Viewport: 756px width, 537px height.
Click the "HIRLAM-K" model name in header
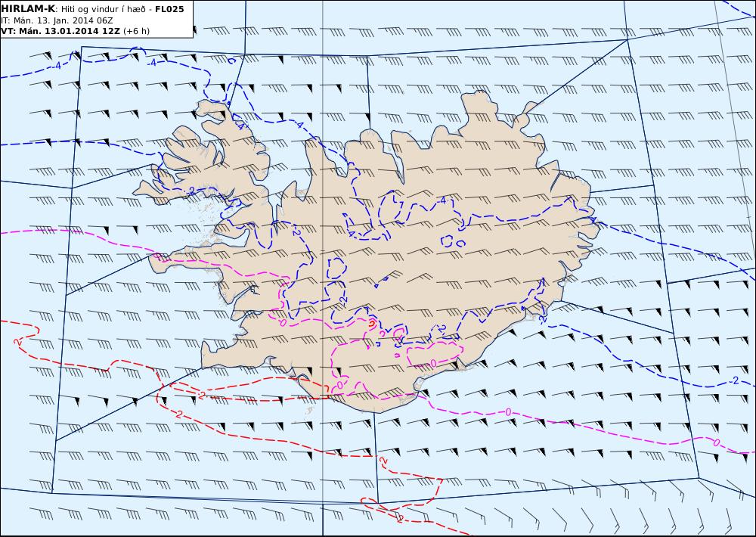tap(28, 9)
